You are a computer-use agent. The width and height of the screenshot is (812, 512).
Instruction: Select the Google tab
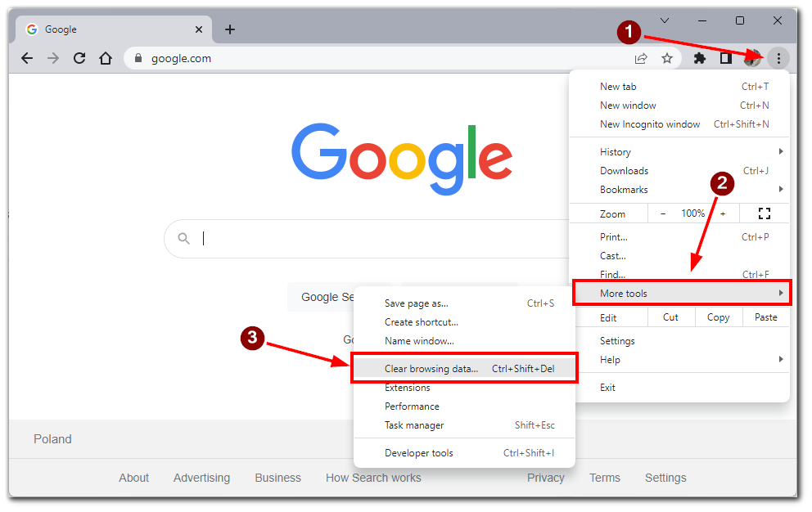(114, 29)
